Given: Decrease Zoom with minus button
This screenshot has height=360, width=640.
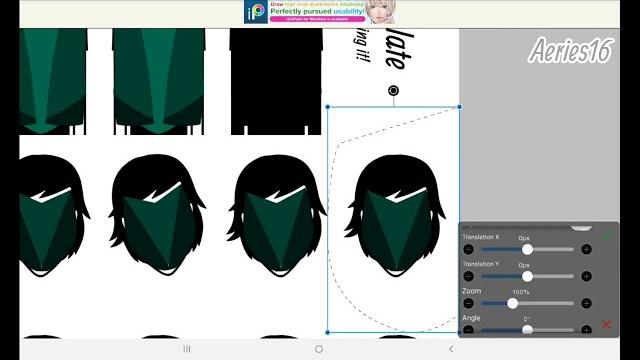Looking at the screenshot, I should point(469,303).
